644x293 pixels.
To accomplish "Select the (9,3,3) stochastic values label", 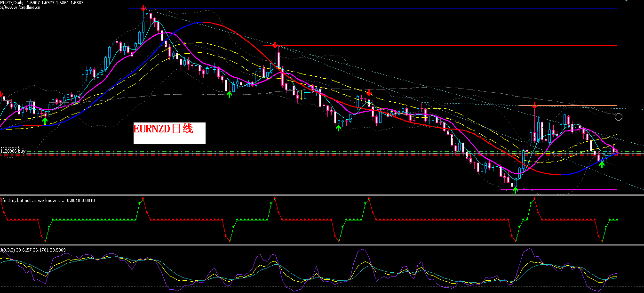I will coord(33,250).
